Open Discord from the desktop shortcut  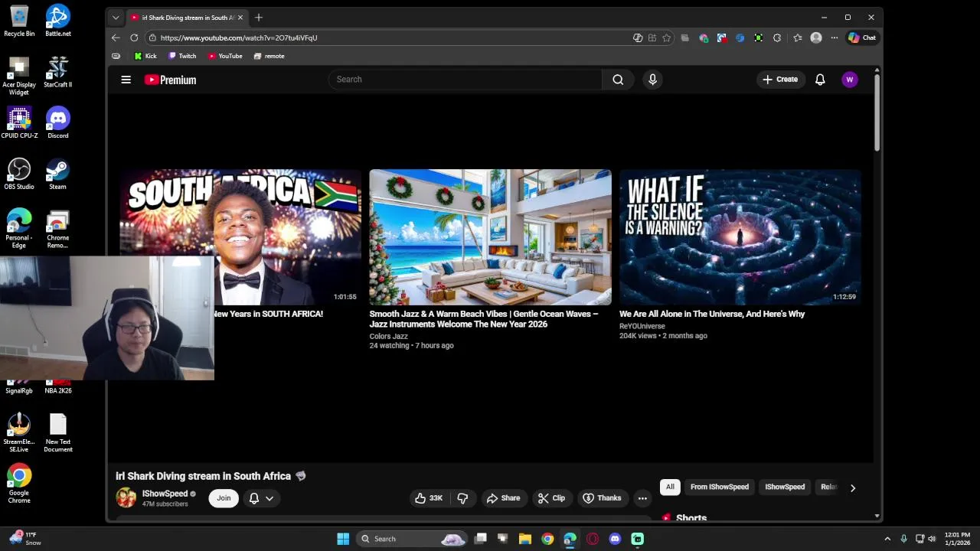[x=57, y=122]
